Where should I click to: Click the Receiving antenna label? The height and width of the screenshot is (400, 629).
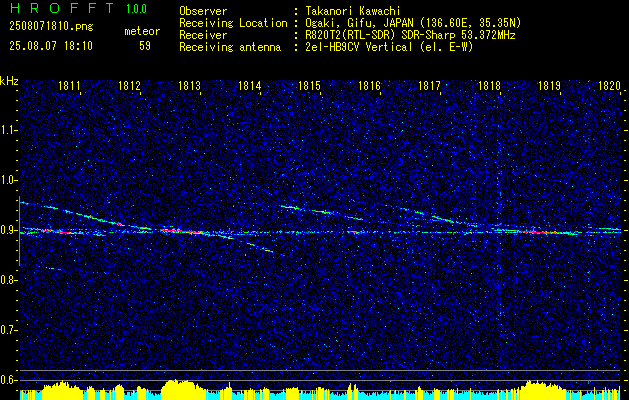pyautogui.click(x=230, y=47)
